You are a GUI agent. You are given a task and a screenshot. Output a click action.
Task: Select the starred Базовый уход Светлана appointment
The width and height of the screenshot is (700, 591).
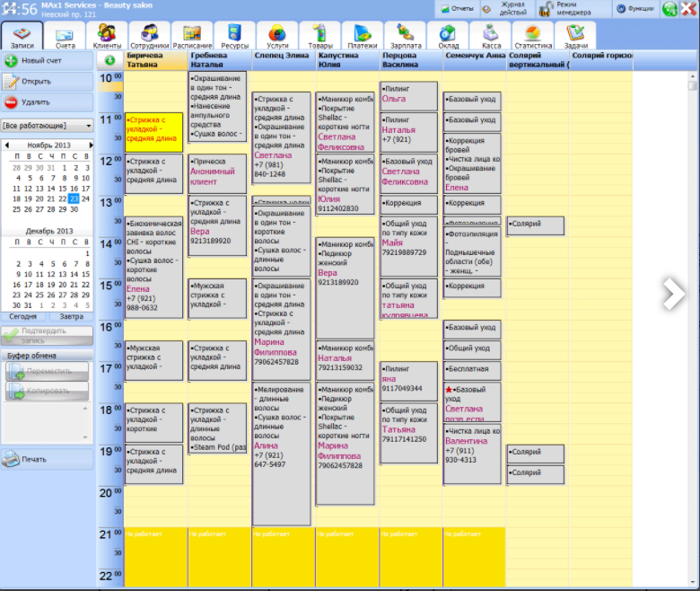(x=472, y=402)
